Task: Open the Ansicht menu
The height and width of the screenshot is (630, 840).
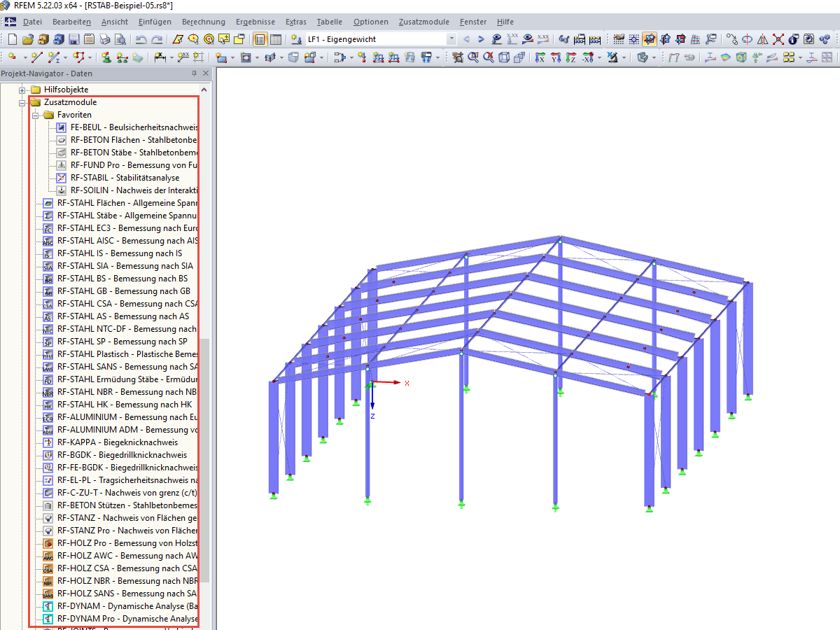Action: click(115, 22)
